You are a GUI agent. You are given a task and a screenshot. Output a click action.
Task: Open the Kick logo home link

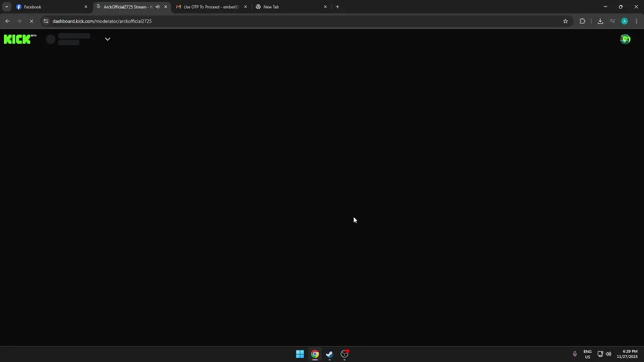(20, 39)
